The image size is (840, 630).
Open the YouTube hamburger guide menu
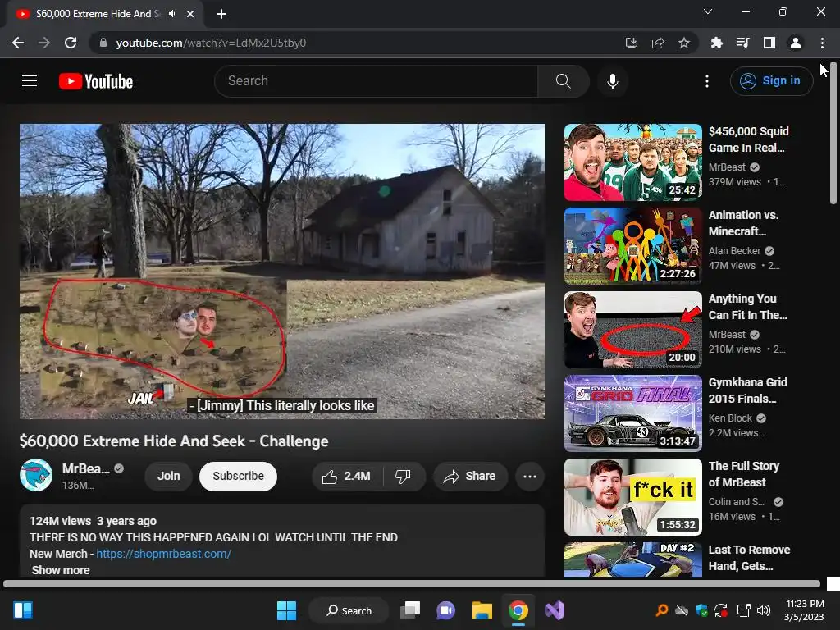[30, 81]
